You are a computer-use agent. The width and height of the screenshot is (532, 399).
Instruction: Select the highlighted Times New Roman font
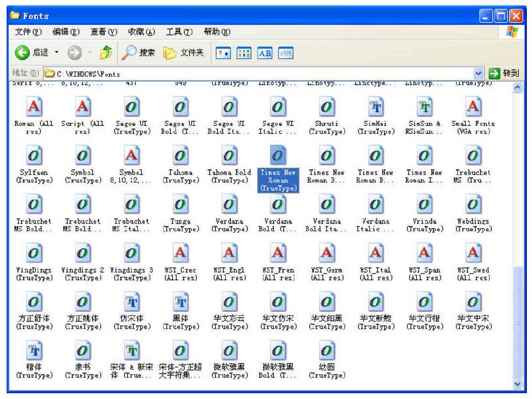click(x=278, y=169)
